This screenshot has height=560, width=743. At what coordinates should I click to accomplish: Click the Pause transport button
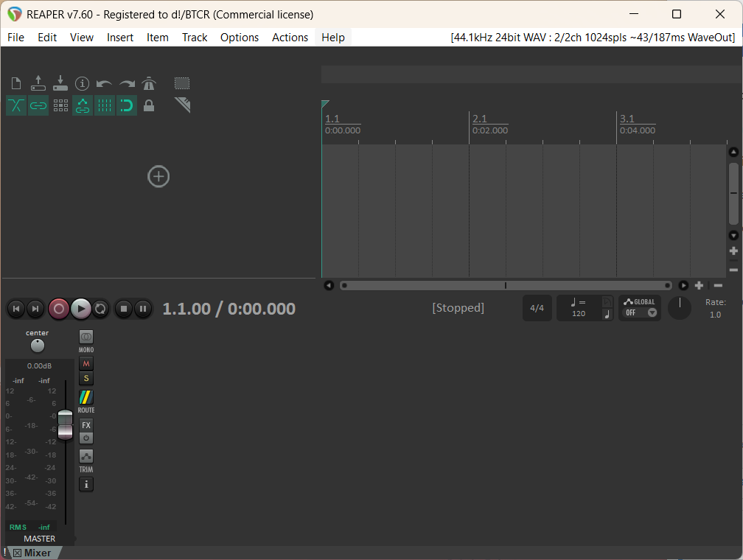point(143,309)
